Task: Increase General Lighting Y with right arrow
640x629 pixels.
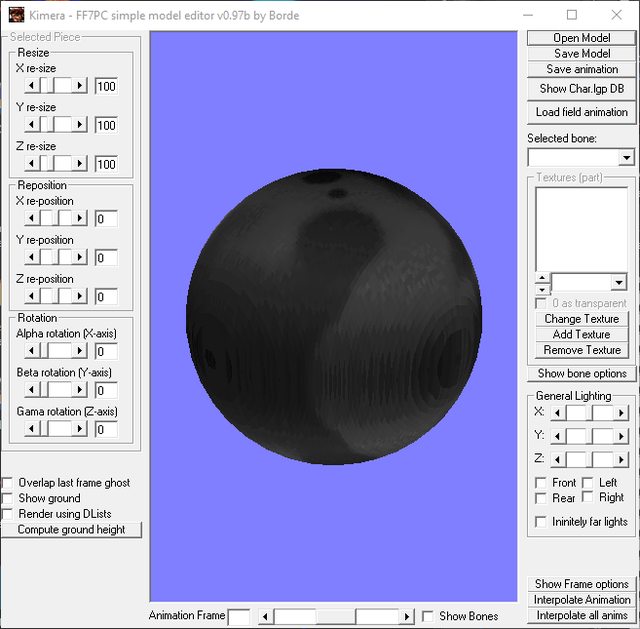Action: click(620, 436)
